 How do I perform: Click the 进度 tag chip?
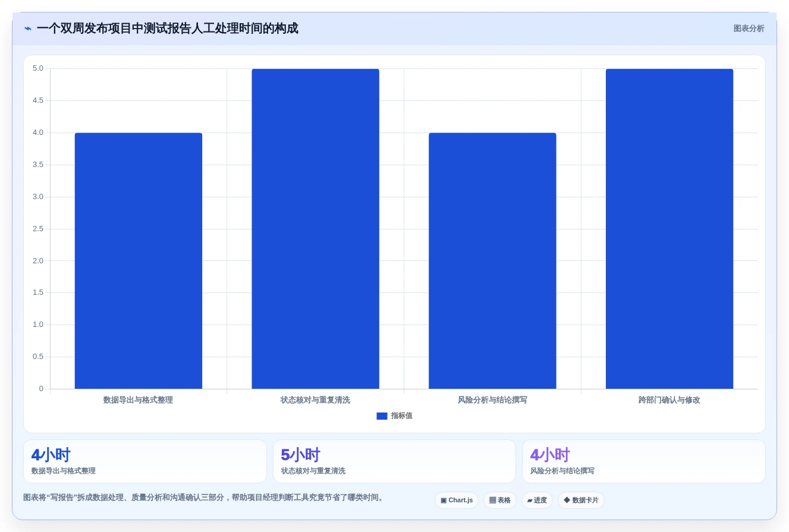[537, 500]
